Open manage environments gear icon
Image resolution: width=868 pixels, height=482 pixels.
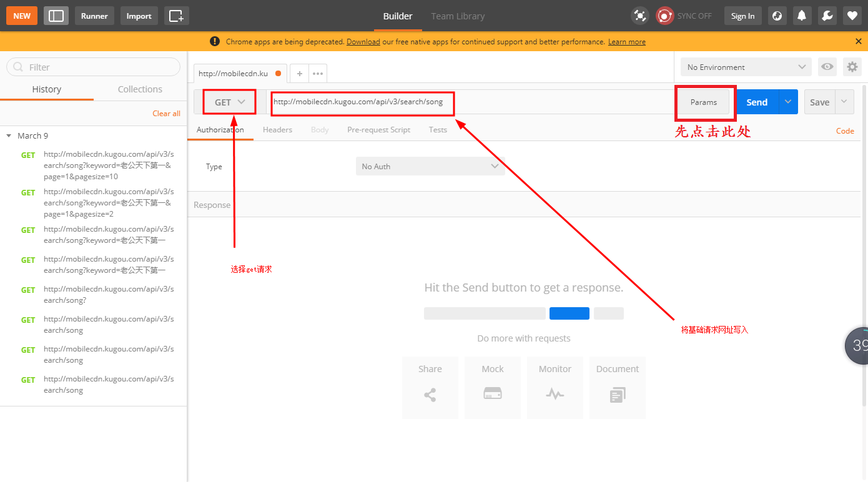coord(852,67)
